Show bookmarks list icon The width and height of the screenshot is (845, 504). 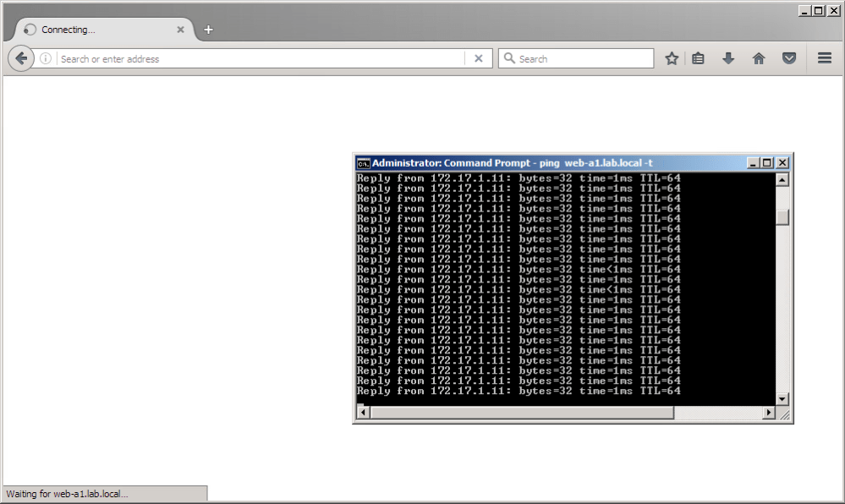pyautogui.click(x=698, y=58)
